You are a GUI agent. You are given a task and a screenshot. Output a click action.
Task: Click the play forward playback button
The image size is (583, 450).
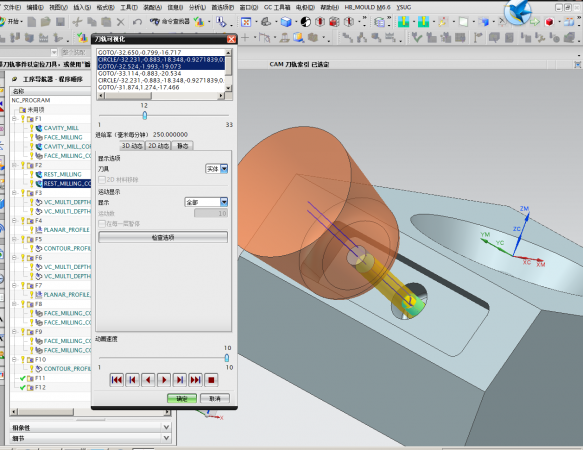click(x=164, y=380)
